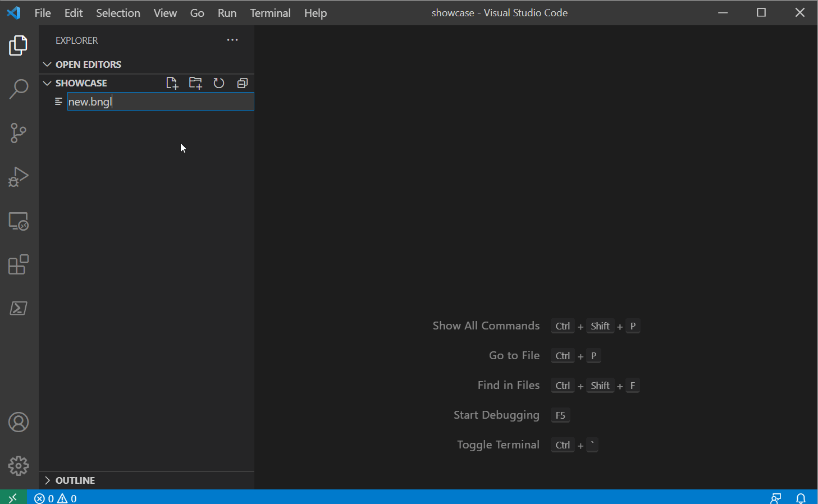
Task: Open the Help menu
Action: [x=316, y=13]
